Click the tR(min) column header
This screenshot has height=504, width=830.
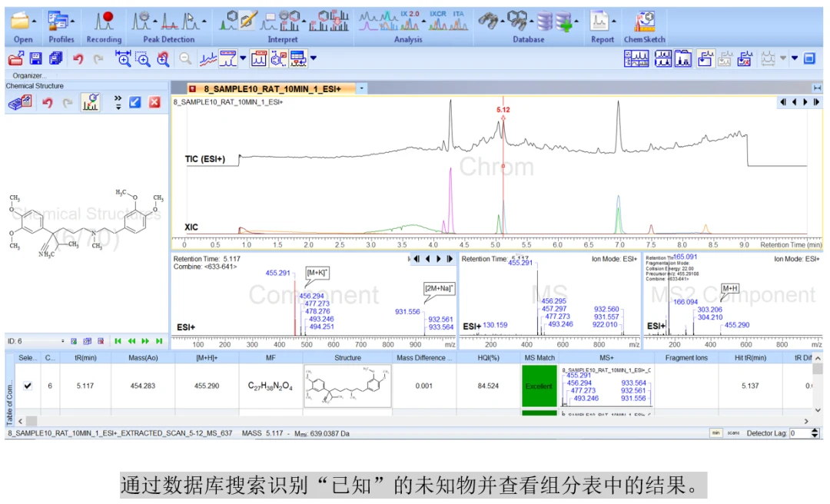pyautogui.click(x=85, y=358)
